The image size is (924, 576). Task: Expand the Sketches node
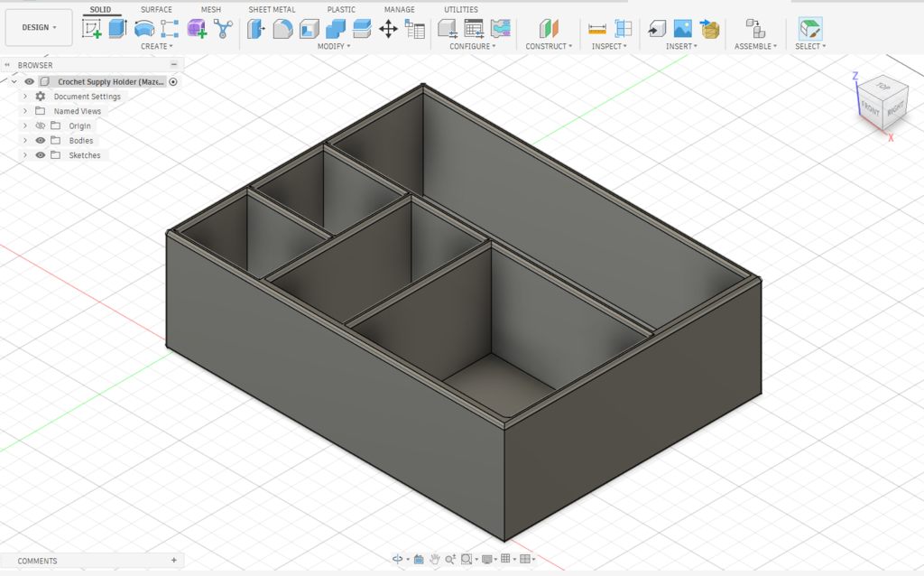point(25,155)
